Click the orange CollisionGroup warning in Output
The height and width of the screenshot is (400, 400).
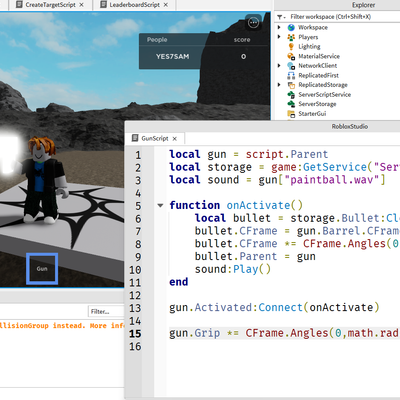(62, 326)
